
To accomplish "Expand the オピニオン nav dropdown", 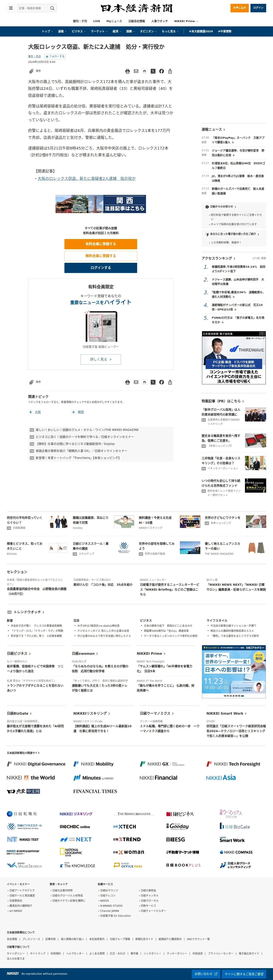I will click(x=149, y=32).
